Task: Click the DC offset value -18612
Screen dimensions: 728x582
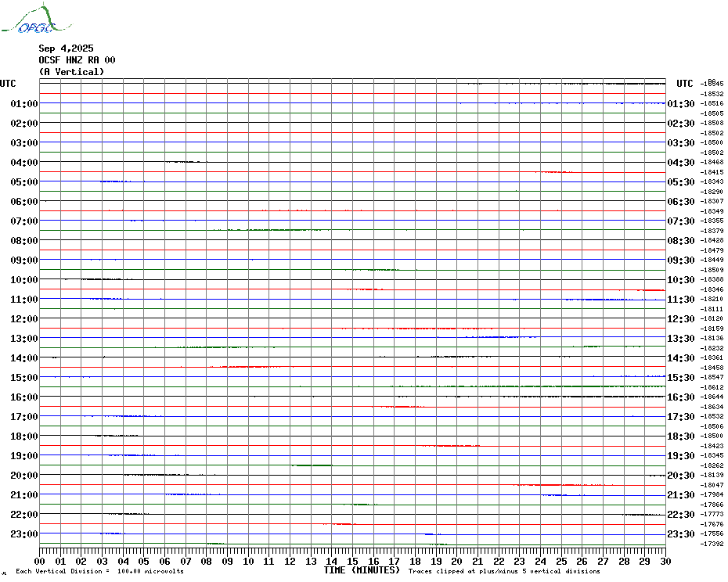Action: click(712, 387)
